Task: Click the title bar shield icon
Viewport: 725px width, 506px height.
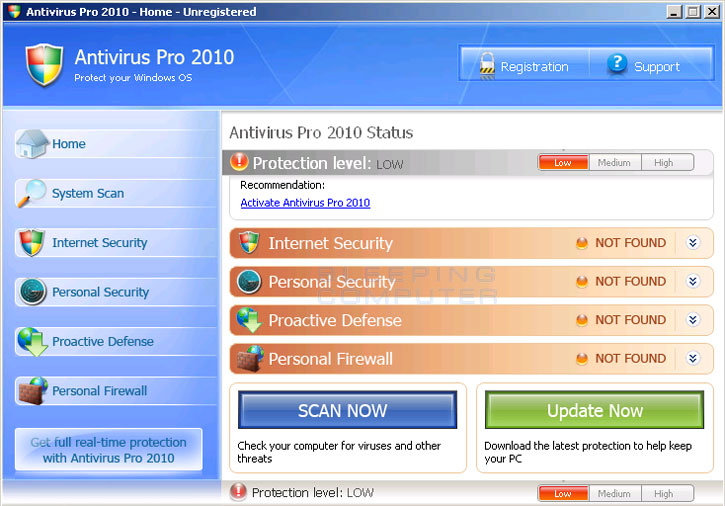Action: pos(14,11)
